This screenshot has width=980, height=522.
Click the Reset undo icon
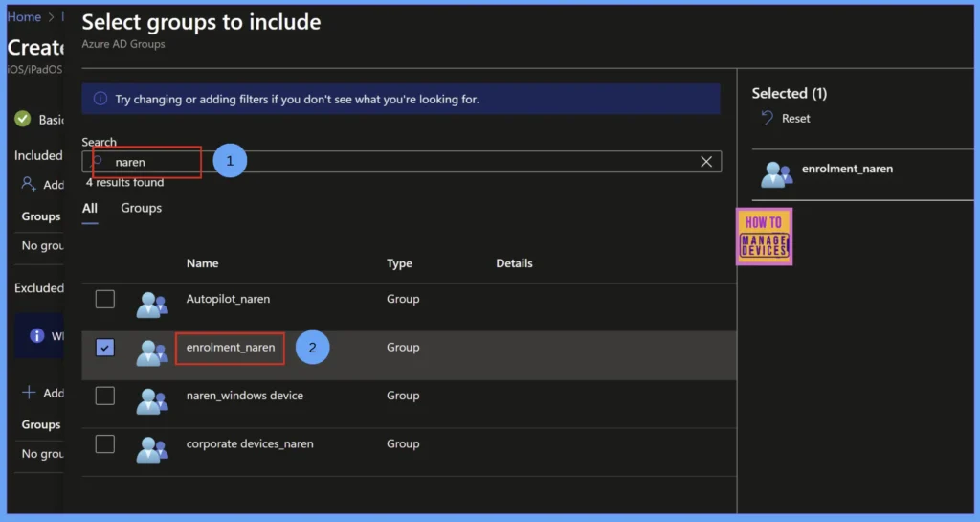point(767,118)
